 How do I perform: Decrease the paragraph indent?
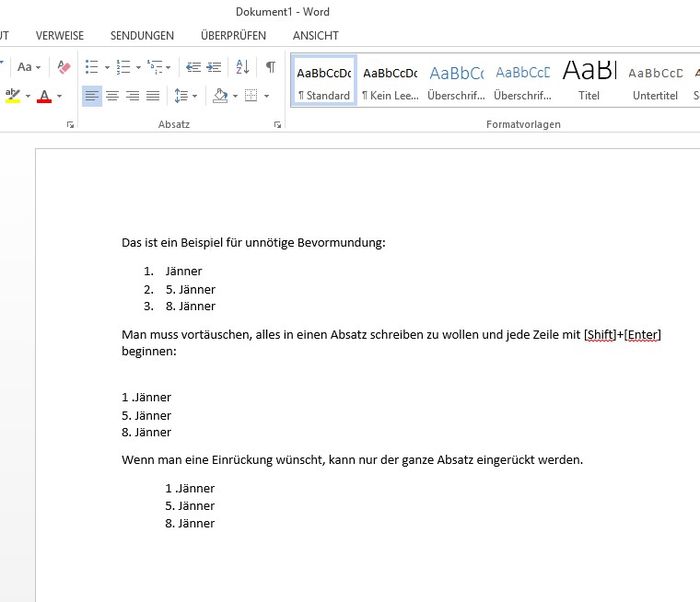[x=193, y=67]
